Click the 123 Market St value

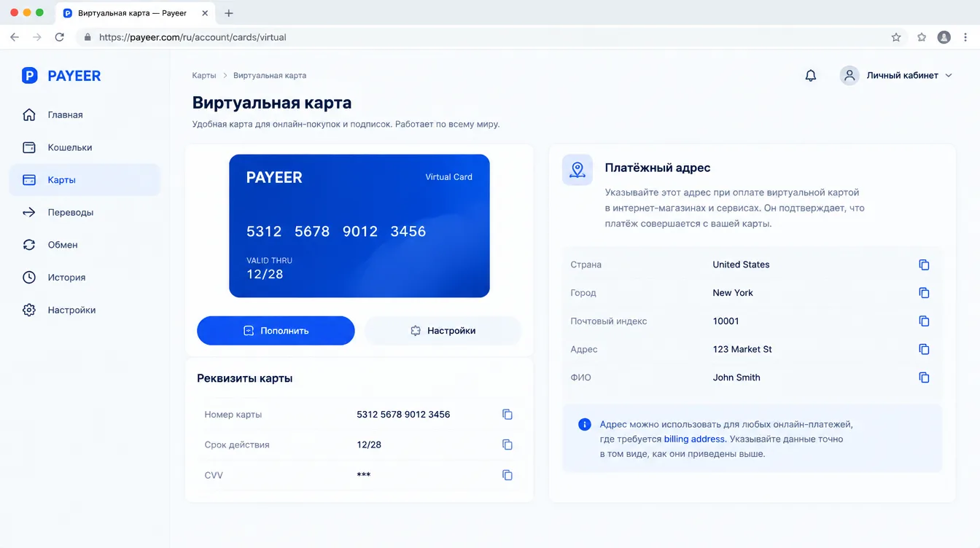742,349
